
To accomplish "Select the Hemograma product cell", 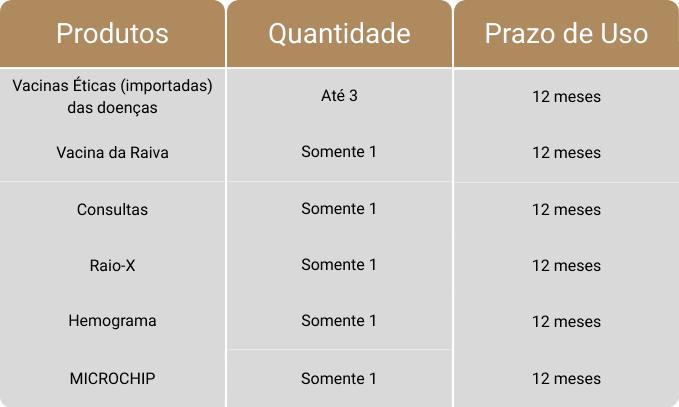I will pyautogui.click(x=112, y=322).
